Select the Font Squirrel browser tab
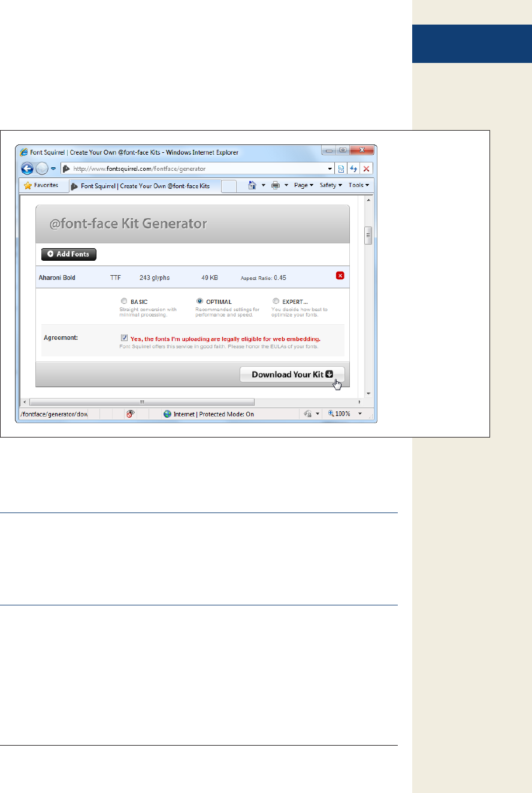Image resolution: width=532 pixels, height=793 pixels. (144, 186)
